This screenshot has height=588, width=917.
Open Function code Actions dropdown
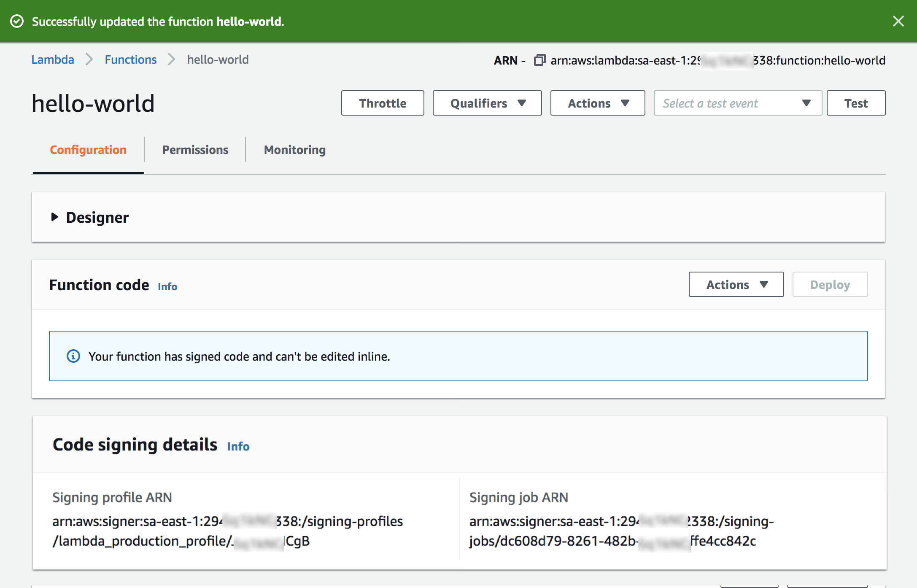(x=736, y=285)
